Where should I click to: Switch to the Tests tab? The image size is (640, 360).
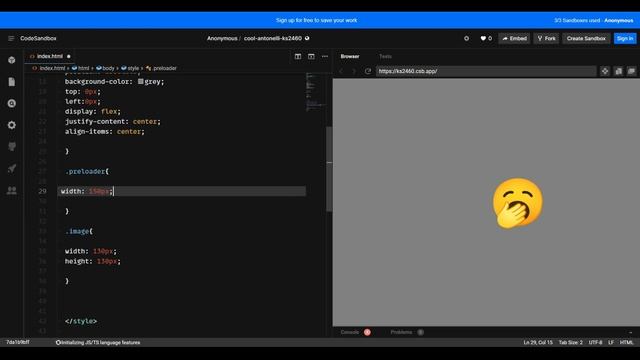coord(385,56)
